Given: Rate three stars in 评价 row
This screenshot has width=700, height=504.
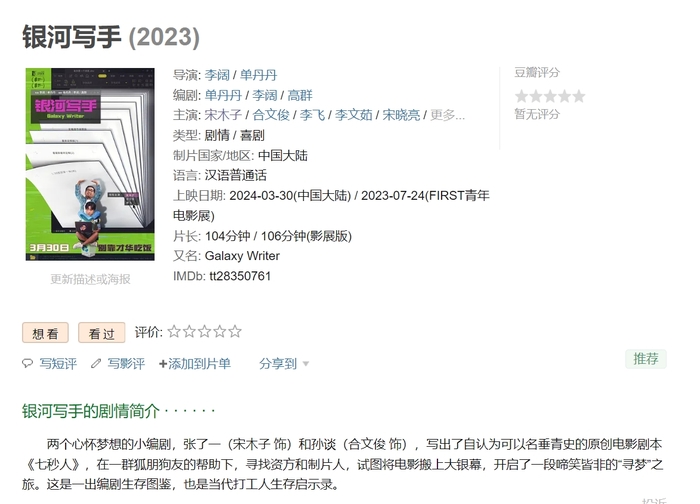Looking at the screenshot, I should tap(204, 332).
